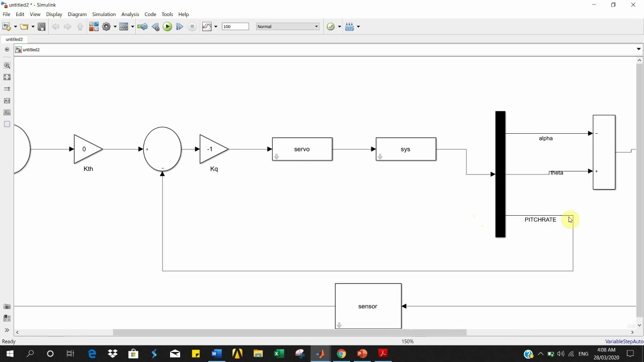This screenshot has height=362, width=644.
Task: Open the Simulation menu
Action: click(x=104, y=14)
